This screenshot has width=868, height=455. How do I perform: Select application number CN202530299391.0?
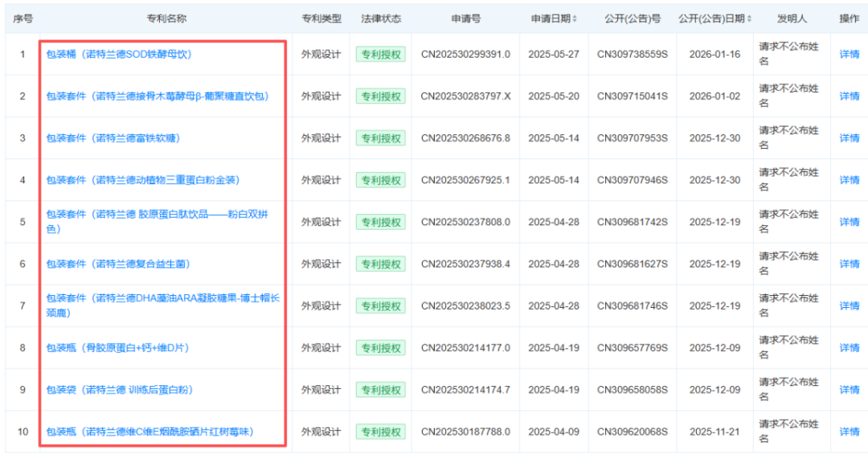click(x=465, y=54)
